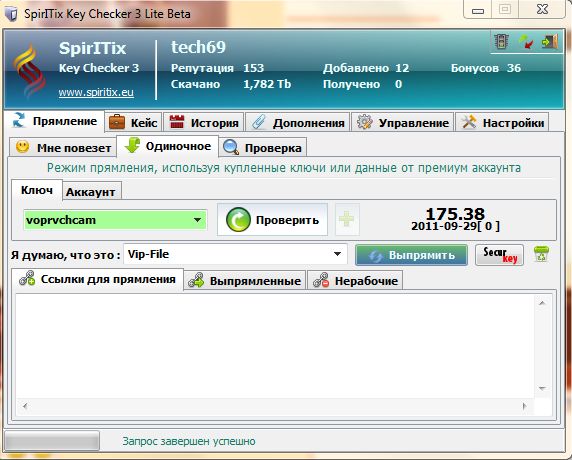Click the horizontal scrollbar left arrow

(x=25, y=406)
